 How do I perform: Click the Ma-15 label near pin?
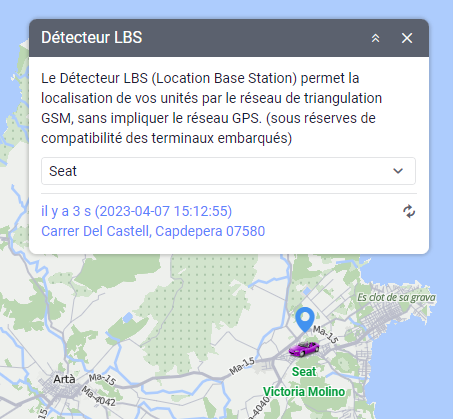[326, 334]
